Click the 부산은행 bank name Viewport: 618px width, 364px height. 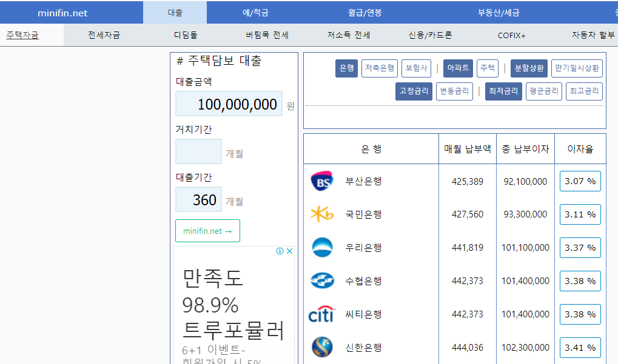pyautogui.click(x=363, y=181)
